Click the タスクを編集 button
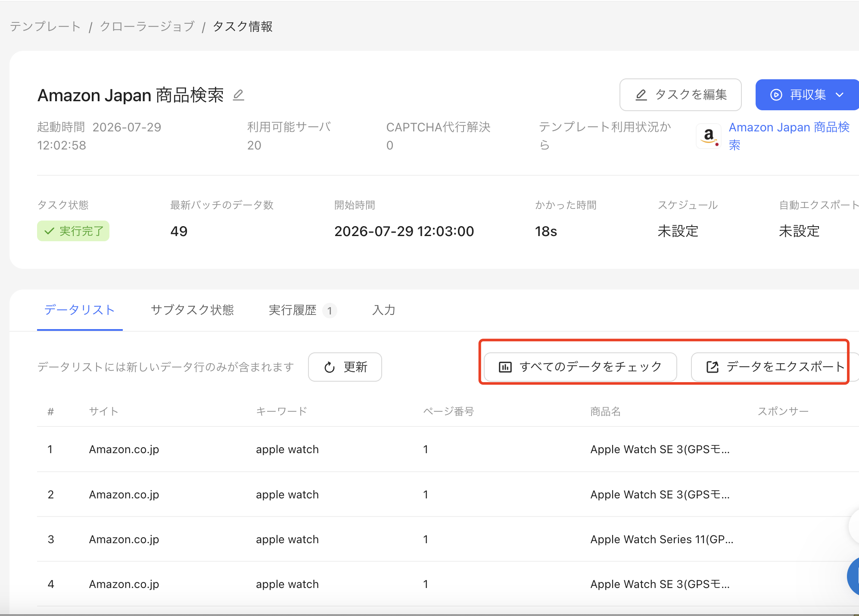The image size is (859, 616). [680, 95]
